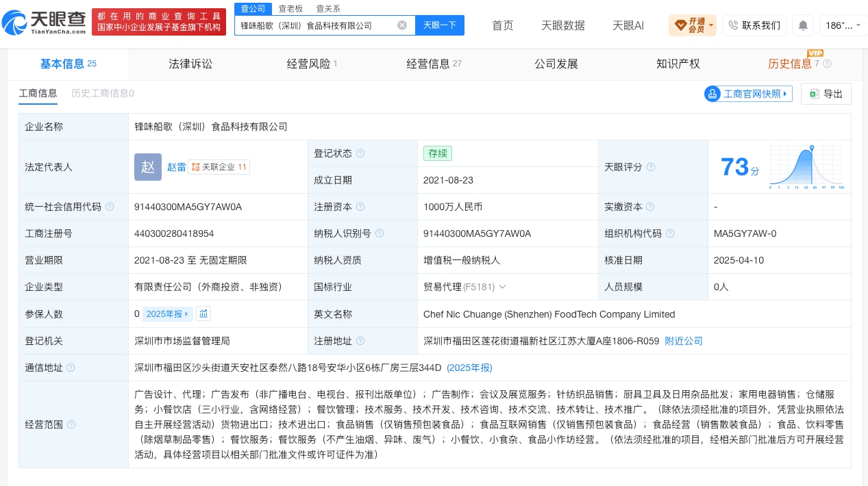This screenshot has width=868, height=486.
Task: Click help icon beside 历史信息 tab
Action: click(x=827, y=64)
